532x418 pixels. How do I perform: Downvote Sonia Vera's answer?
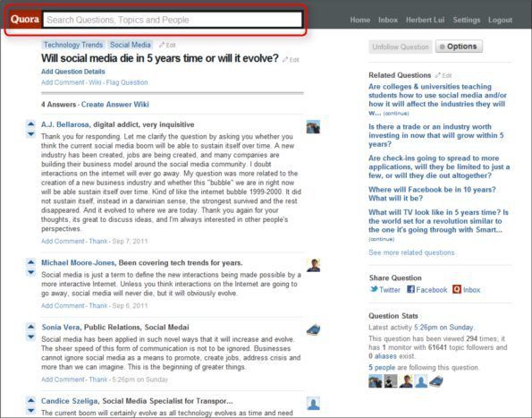(x=31, y=337)
